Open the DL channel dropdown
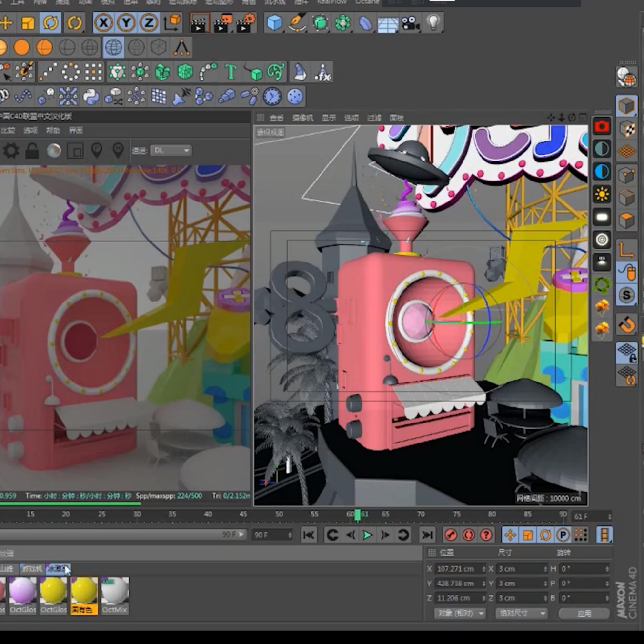This screenshot has height=644, width=644. tap(171, 151)
